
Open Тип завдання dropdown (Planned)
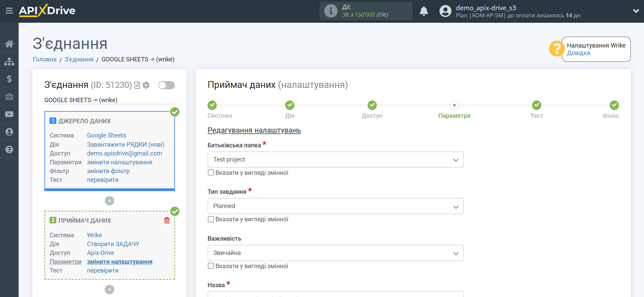tap(335, 206)
